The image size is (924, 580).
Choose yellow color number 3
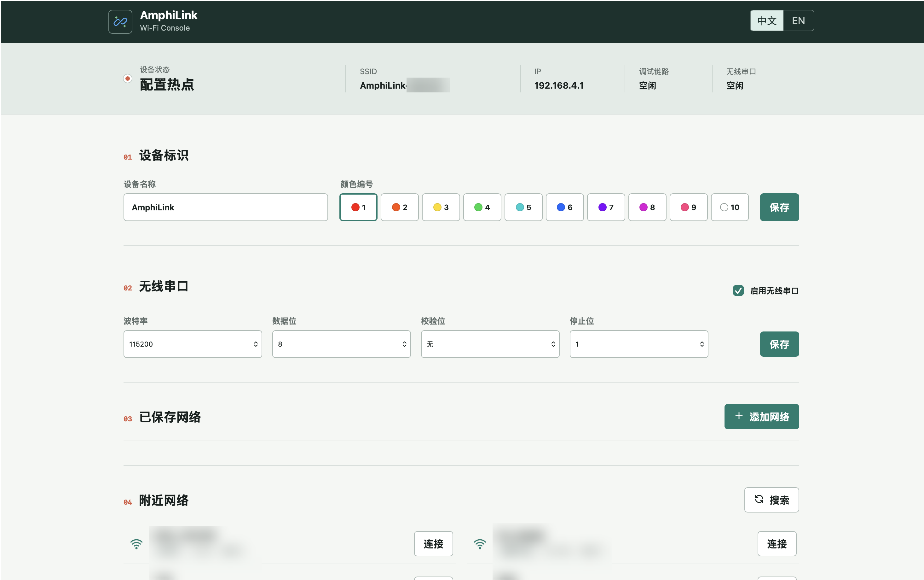441,207
